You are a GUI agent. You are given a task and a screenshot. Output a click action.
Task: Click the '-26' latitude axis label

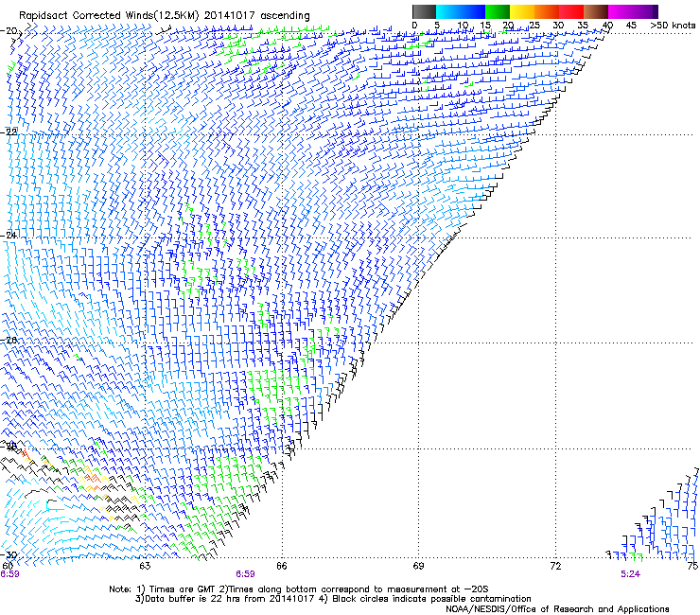9,340
